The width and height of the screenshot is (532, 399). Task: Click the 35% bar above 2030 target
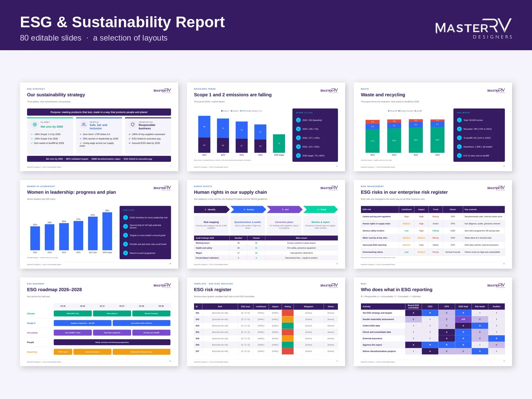[x=107, y=231]
